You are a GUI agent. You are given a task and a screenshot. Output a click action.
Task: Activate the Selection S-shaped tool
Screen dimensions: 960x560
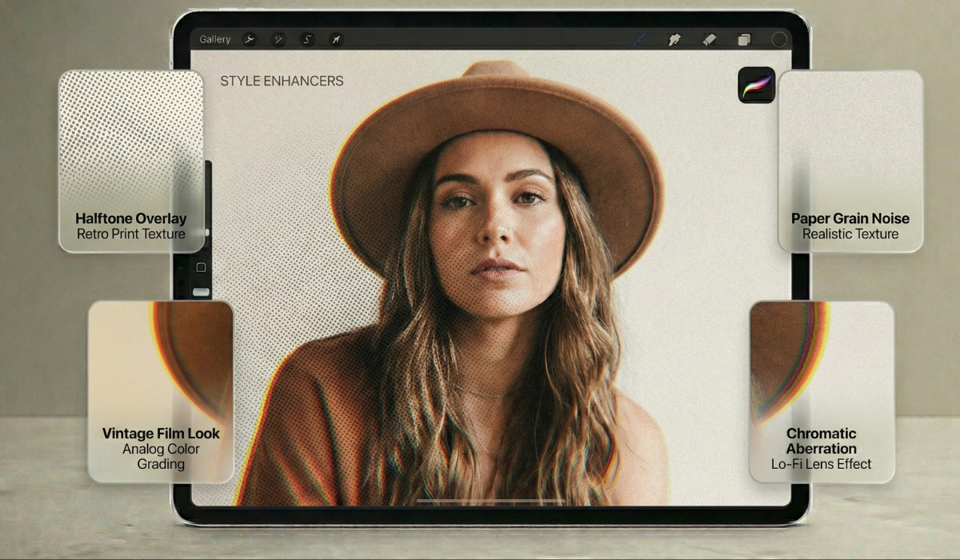click(307, 39)
